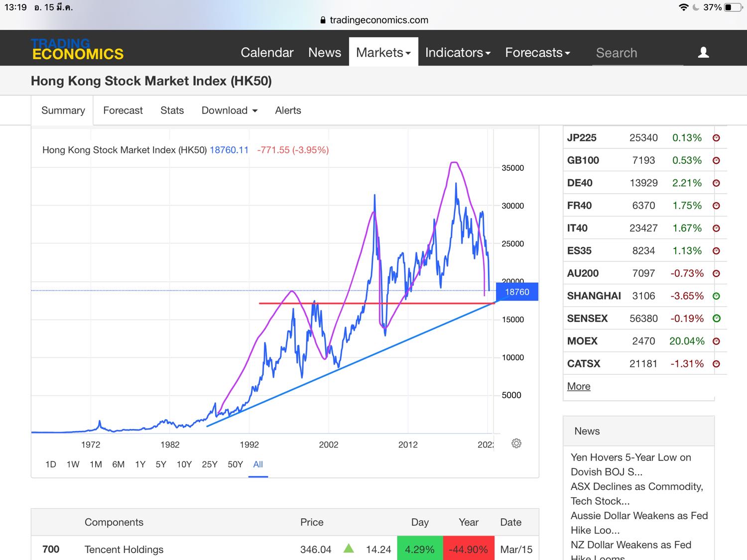
Task: Select the 6M chart range
Action: click(x=119, y=464)
